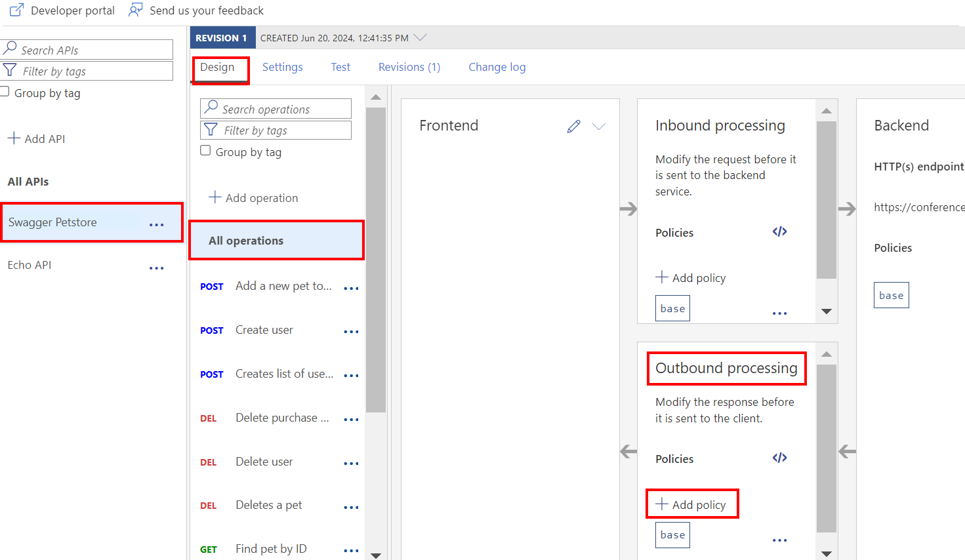Click the Inbound processing base policy box
This screenshot has width=965, height=560.
click(x=672, y=308)
